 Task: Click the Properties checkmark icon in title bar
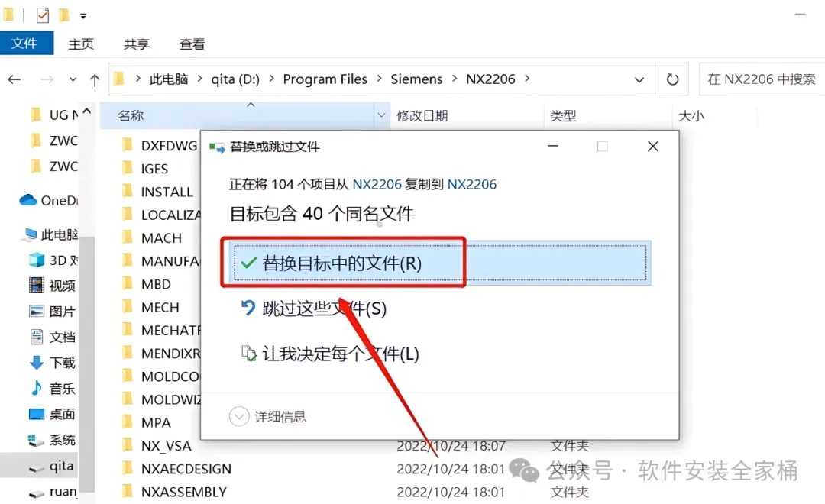43,15
